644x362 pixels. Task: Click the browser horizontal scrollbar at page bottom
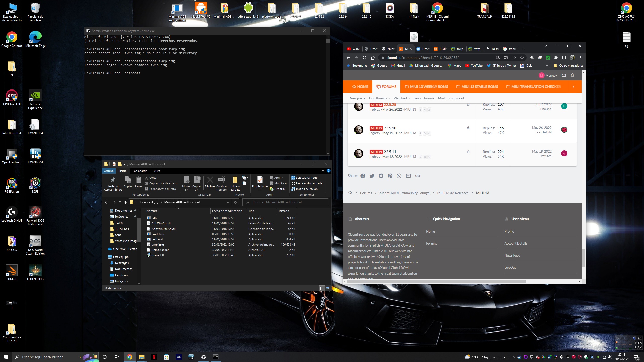click(436, 281)
